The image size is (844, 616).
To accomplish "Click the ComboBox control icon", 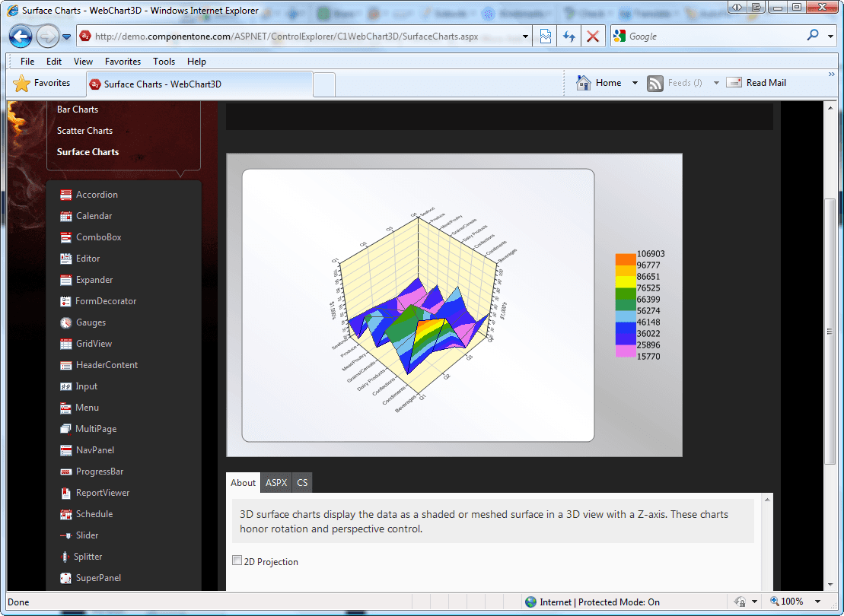I will click(65, 237).
